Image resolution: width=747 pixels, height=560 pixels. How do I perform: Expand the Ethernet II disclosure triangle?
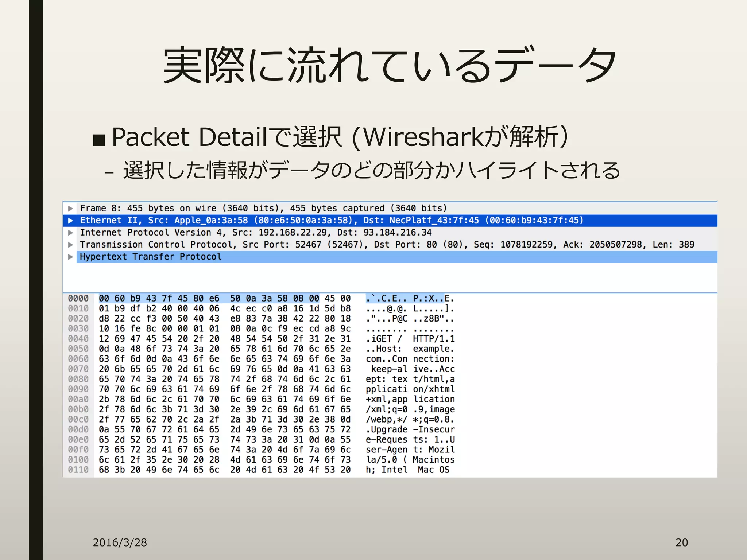[x=71, y=221]
